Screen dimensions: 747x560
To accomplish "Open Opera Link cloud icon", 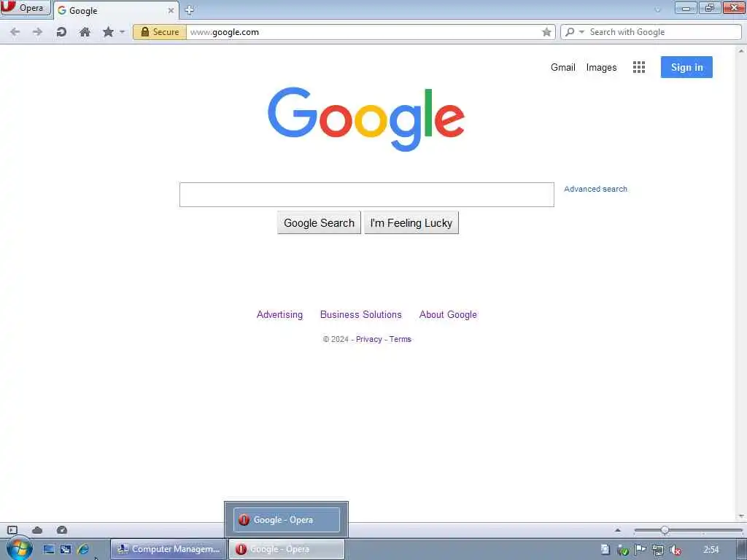I will pyautogui.click(x=37, y=530).
